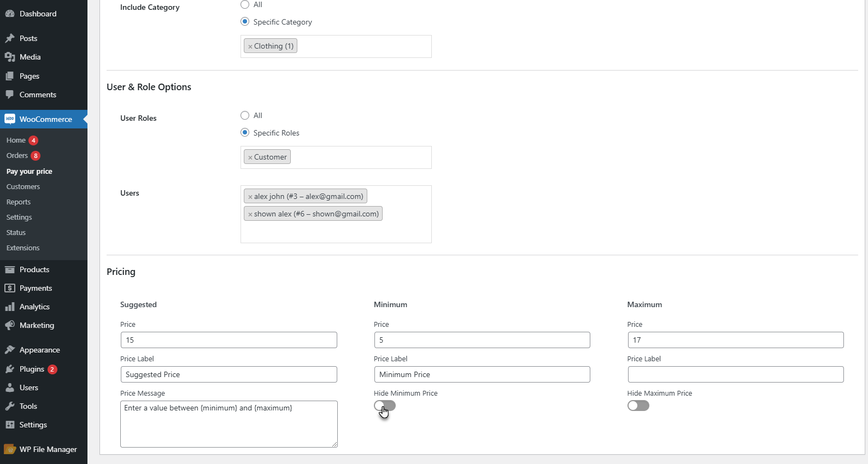Remove the Customer role tag

coord(250,157)
